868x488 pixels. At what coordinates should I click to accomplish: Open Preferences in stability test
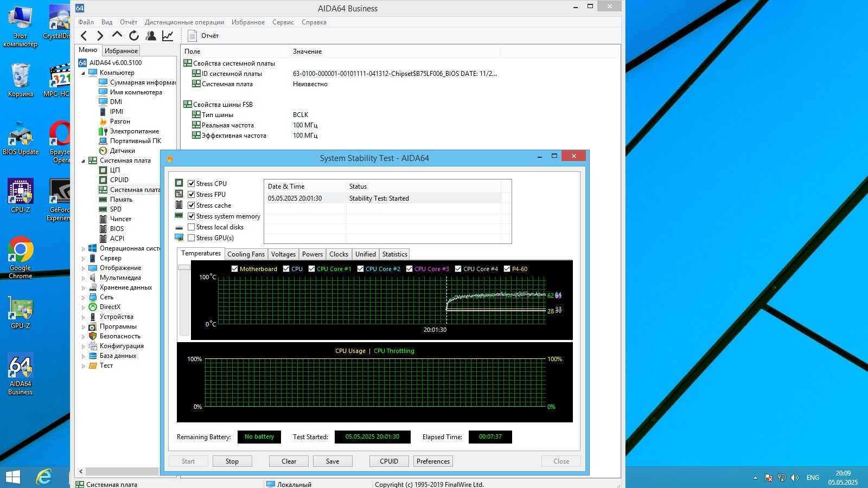[433, 461]
